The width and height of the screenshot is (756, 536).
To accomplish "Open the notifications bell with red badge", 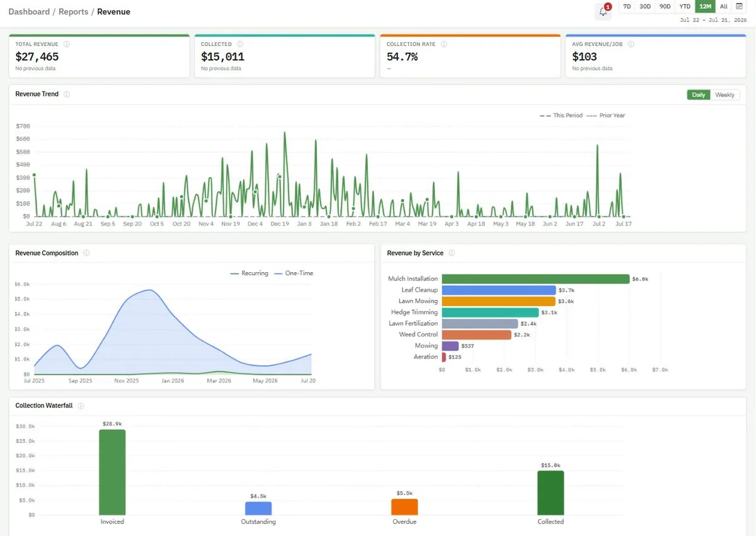I will click(x=604, y=11).
